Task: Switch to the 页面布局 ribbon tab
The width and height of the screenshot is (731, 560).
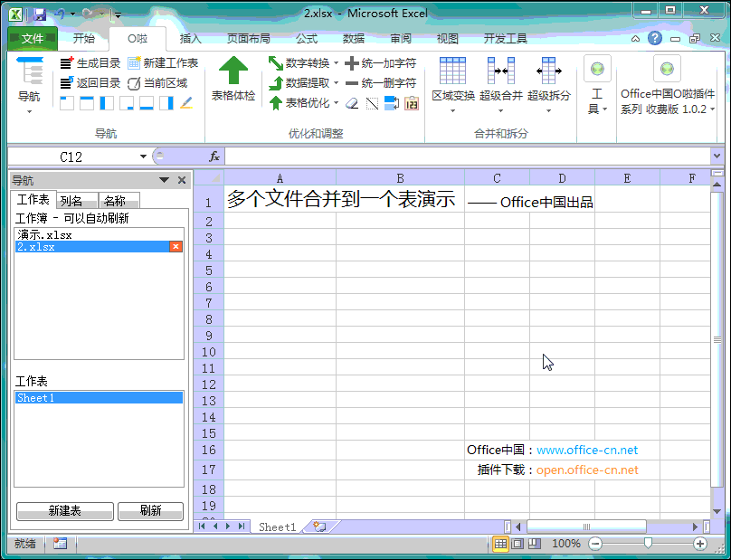Action: pyautogui.click(x=249, y=39)
